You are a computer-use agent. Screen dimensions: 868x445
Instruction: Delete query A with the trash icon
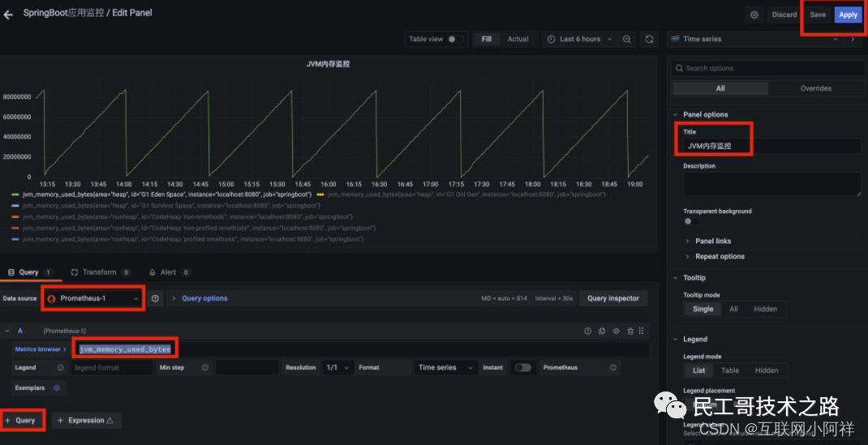(630, 332)
